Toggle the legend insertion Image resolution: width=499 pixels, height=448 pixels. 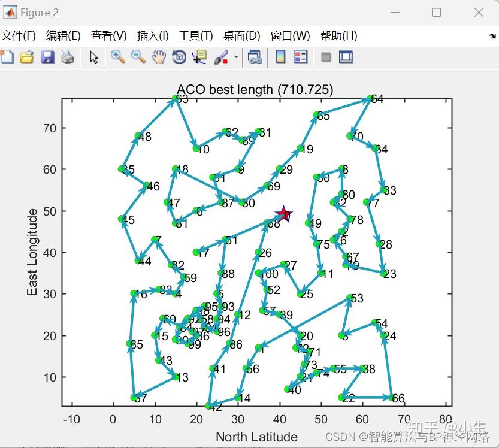point(301,57)
